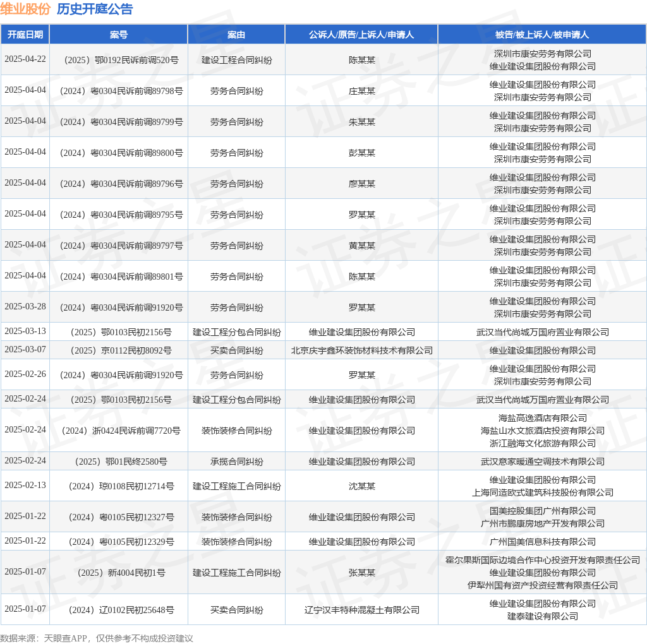Click 买卖合同纠纷 in the 2025-03-07 row
Viewport: 647px width, 644px height.
pos(237,350)
